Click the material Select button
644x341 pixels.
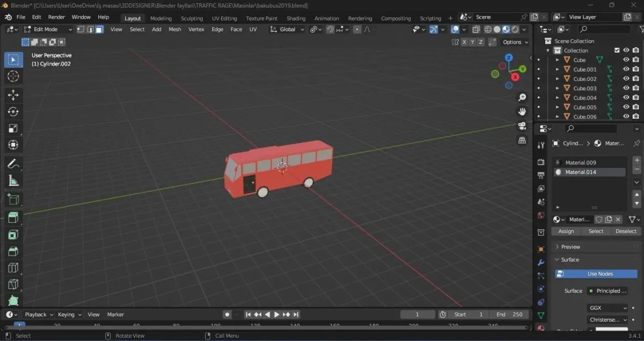tap(596, 231)
